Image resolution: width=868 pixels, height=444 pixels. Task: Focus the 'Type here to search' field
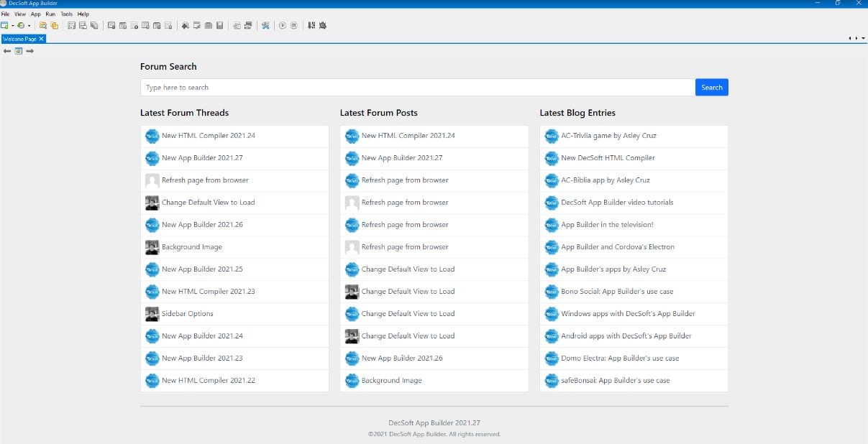(x=418, y=88)
